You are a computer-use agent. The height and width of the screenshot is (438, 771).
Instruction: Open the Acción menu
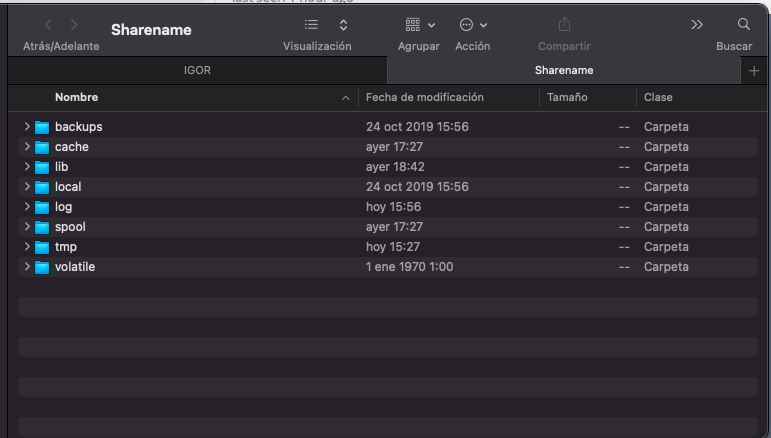(x=472, y=24)
